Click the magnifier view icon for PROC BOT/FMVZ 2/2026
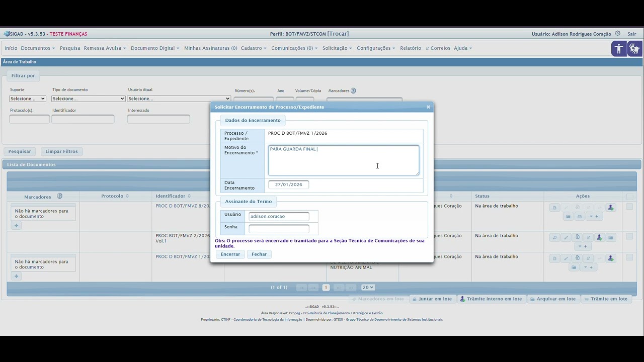The height and width of the screenshot is (362, 644). 554,238
